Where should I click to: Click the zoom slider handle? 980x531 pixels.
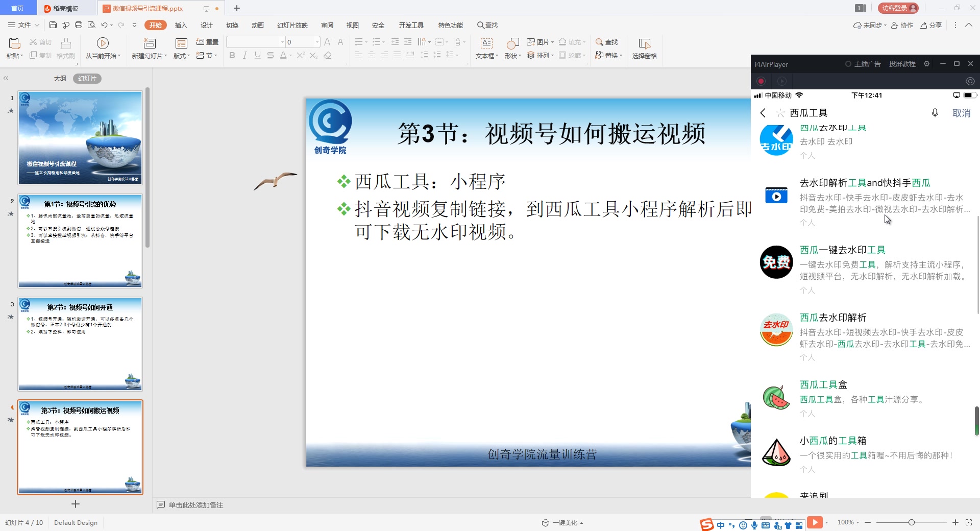click(x=912, y=522)
